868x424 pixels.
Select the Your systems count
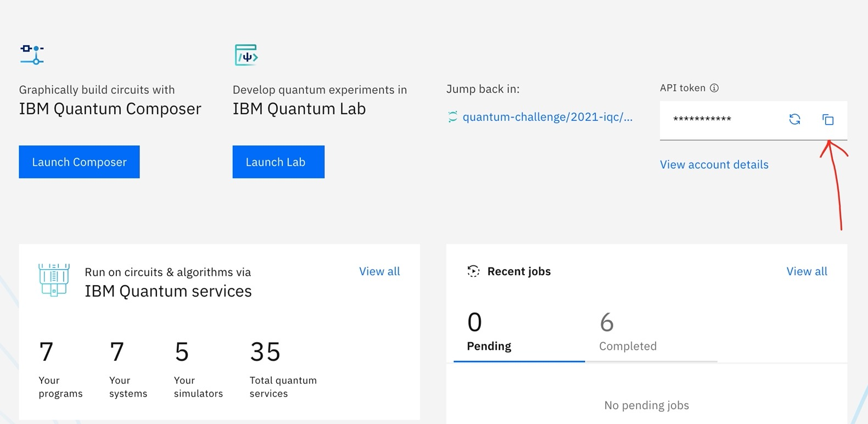117,352
